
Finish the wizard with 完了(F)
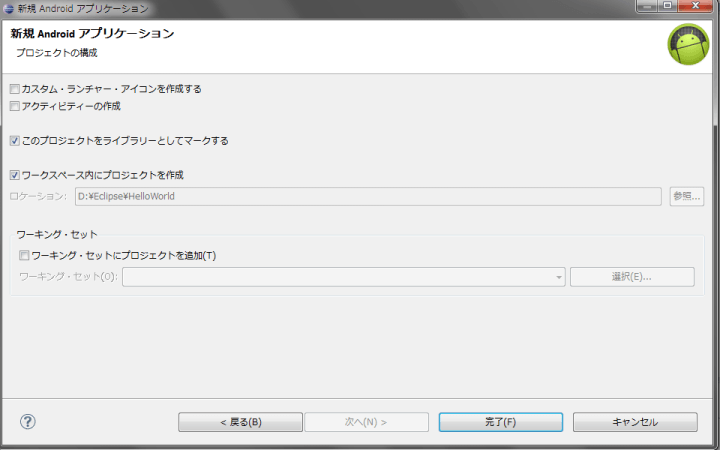coord(500,422)
